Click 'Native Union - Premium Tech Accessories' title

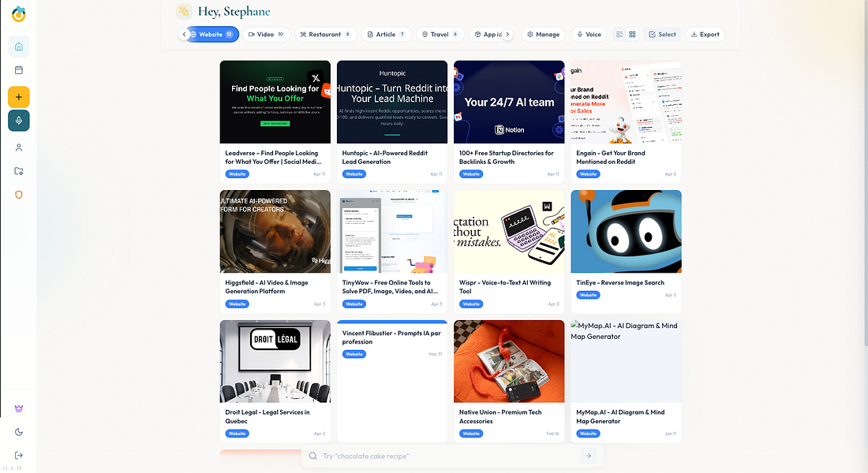(x=500, y=416)
